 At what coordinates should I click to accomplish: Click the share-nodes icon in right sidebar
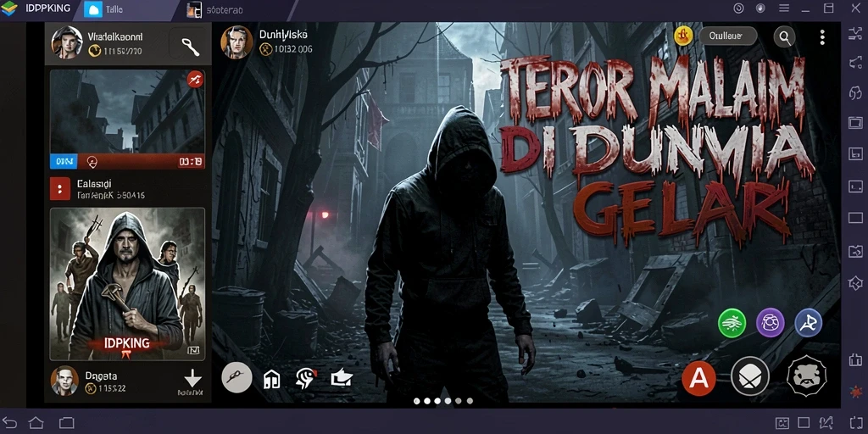(x=855, y=63)
